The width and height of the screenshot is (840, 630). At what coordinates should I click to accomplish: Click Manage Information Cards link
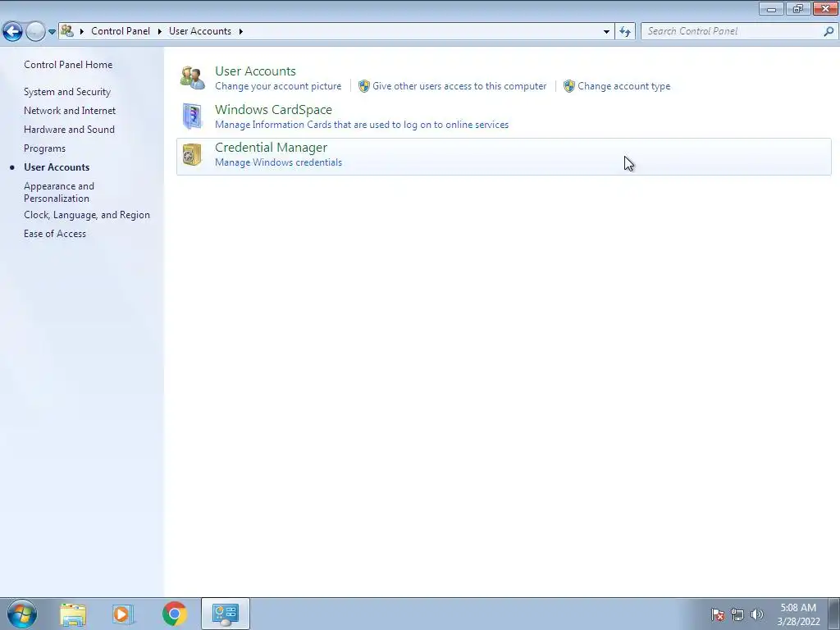[x=362, y=125]
